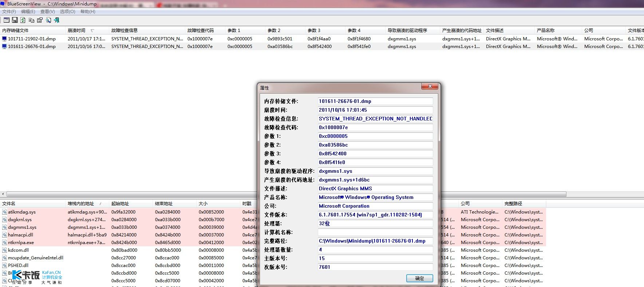
Task: Click upper pane horizontal scrollbar thumb
Action: pos(286,194)
